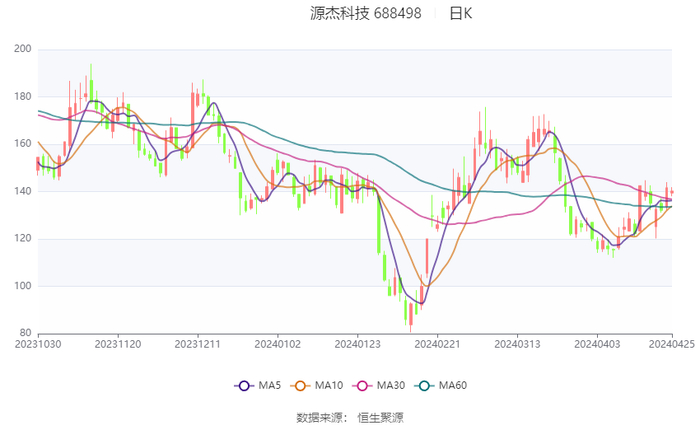Select the 20231030 date on the x-axis

click(x=38, y=343)
